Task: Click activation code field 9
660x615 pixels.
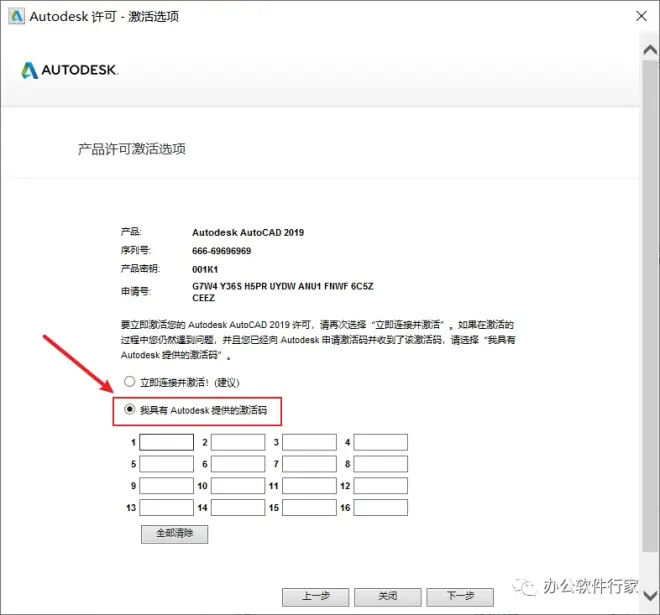Action: click(x=166, y=486)
